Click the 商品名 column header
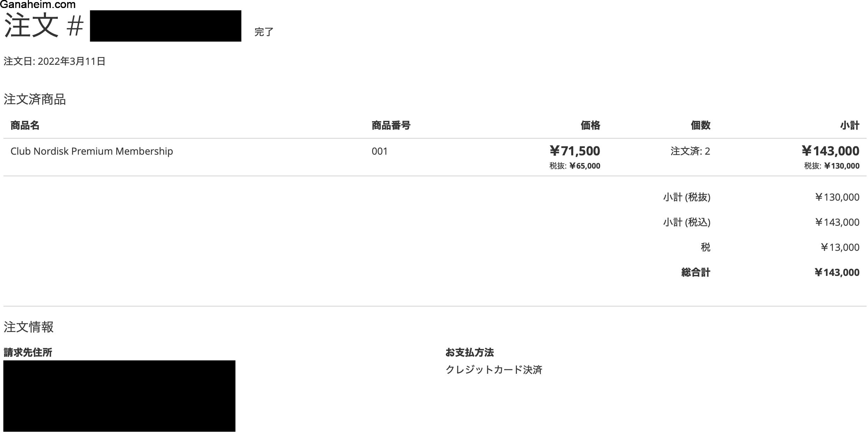Screen dimensions: 868x441 pyautogui.click(x=25, y=125)
